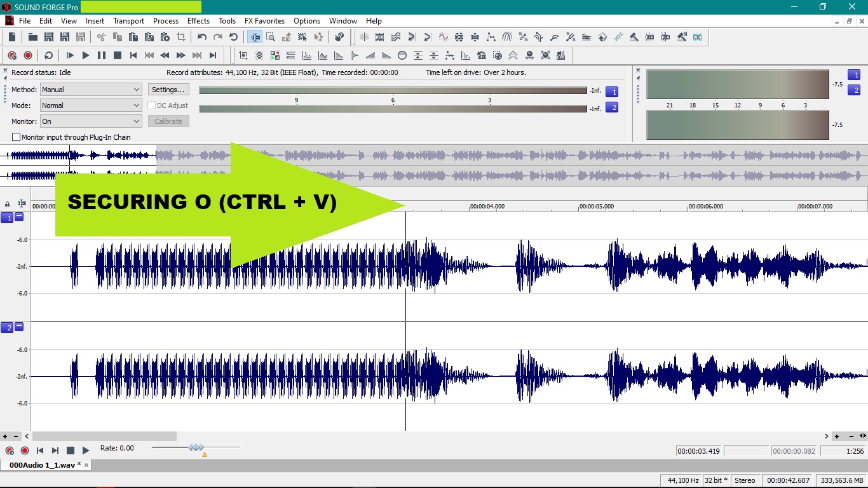Toggle channel 2 button beside waveform track
This screenshot has width=868, height=488.
(x=7, y=327)
